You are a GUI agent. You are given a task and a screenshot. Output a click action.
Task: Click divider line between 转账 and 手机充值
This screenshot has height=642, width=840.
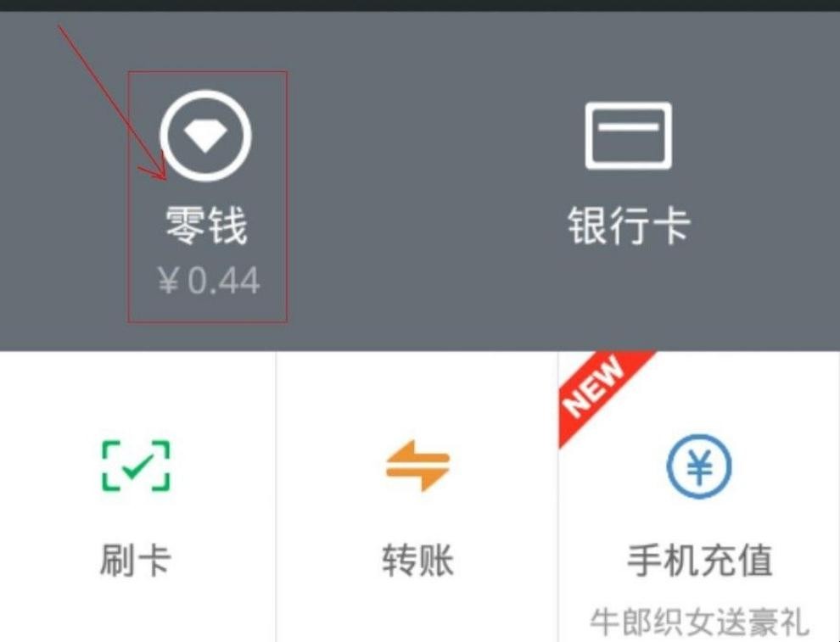coord(557,496)
